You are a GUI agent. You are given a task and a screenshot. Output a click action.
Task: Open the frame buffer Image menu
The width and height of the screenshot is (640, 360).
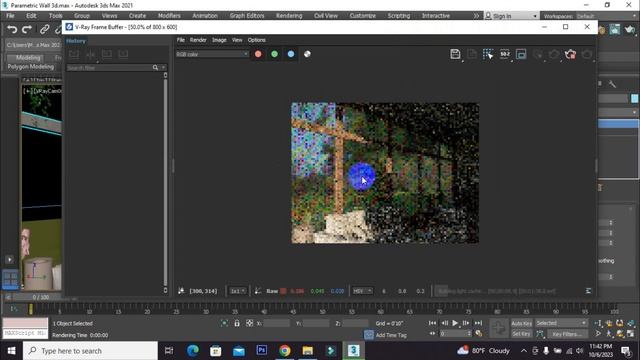[x=219, y=40]
